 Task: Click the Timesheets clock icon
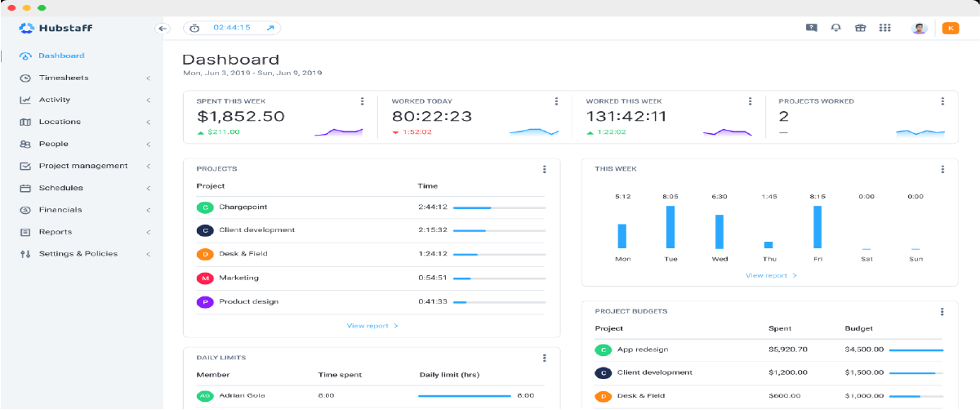[24, 78]
